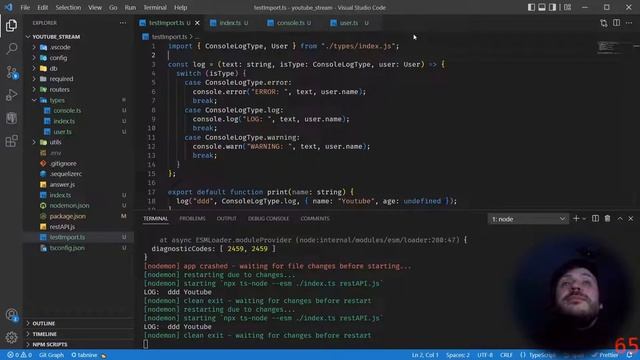Open the Edit menu
Viewport: 640px width, 360px height.
(x=42, y=7)
